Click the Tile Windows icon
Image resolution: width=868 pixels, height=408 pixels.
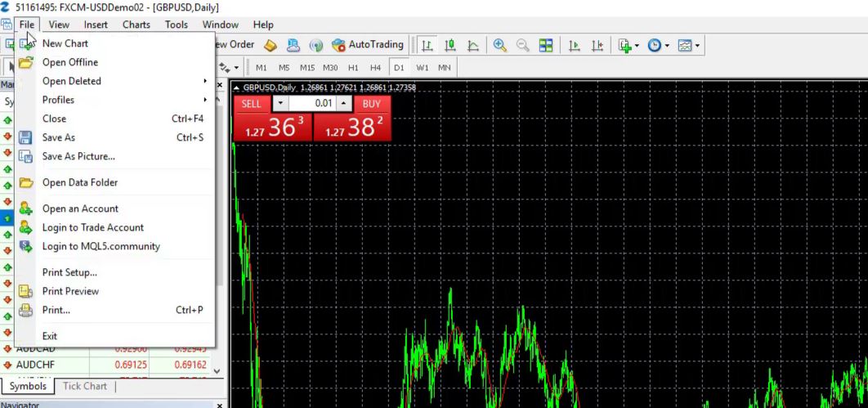(x=546, y=45)
